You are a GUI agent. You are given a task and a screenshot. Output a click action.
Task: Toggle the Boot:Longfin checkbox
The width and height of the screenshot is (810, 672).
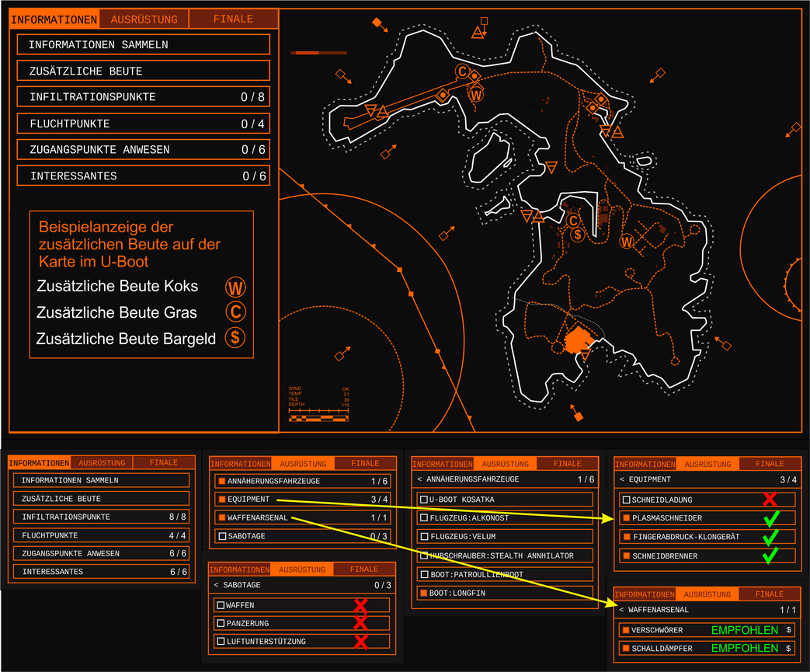(423, 593)
